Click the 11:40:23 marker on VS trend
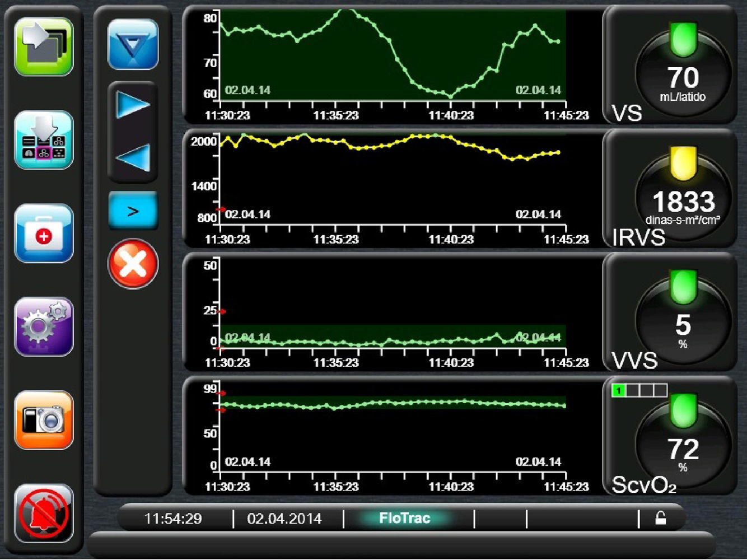Image resolution: width=747 pixels, height=560 pixels. coord(451,115)
